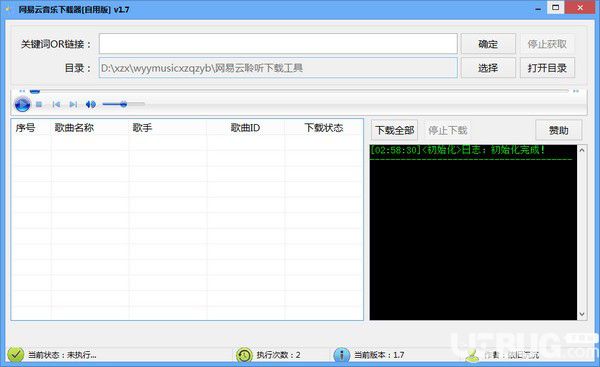Sort by the 下载状态 column header

coord(324,127)
